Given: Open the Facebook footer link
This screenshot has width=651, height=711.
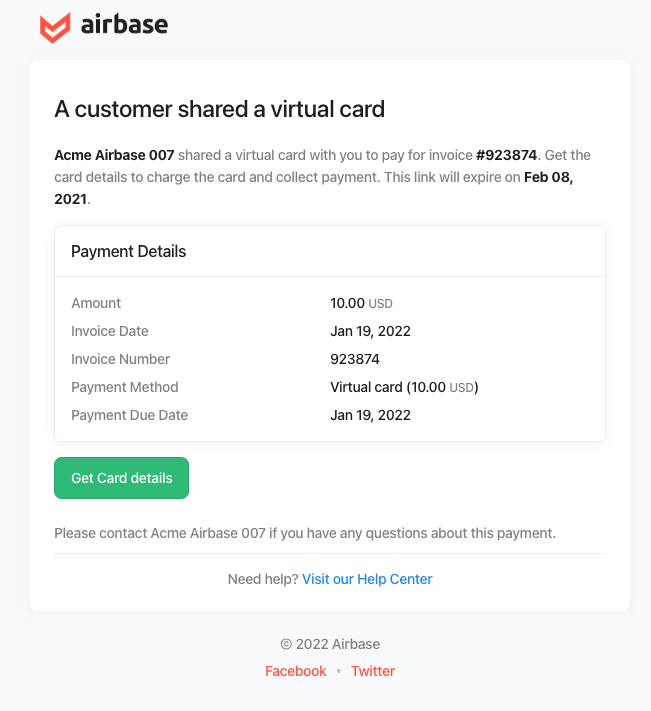Looking at the screenshot, I should [296, 671].
